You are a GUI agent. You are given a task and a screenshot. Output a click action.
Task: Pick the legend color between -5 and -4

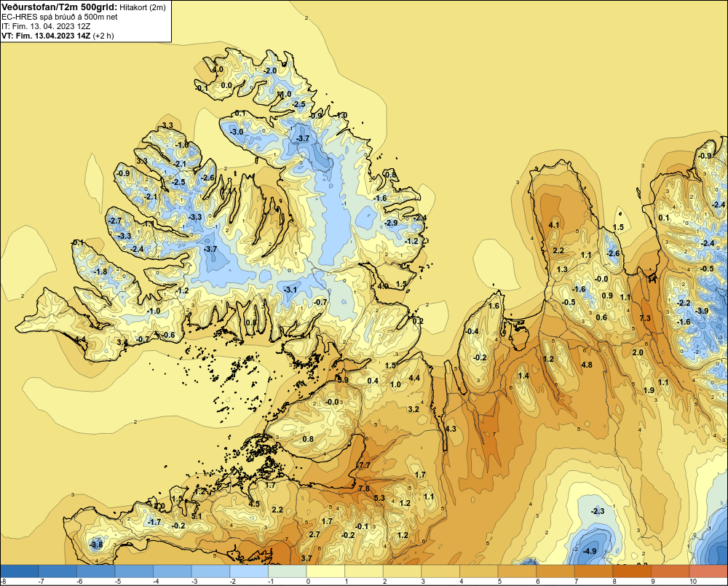click(134, 571)
